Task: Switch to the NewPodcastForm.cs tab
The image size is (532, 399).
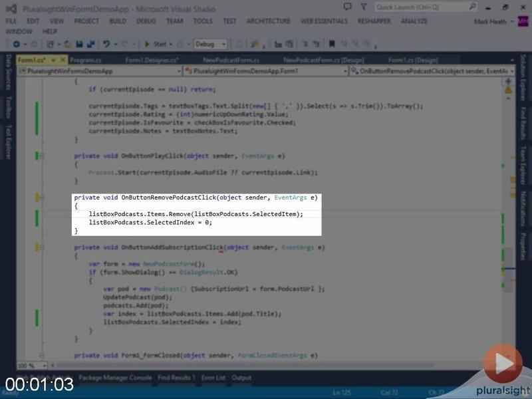Action: (231, 61)
